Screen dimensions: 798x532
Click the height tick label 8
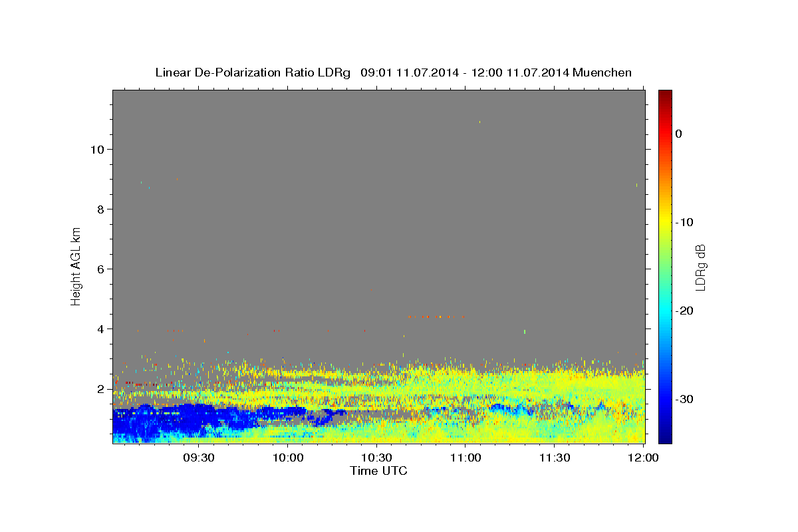102,209
